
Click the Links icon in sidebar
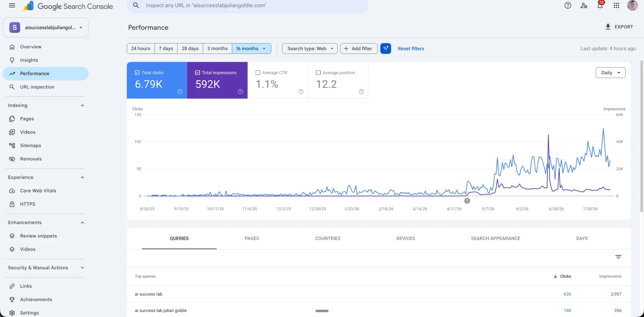(x=12, y=286)
